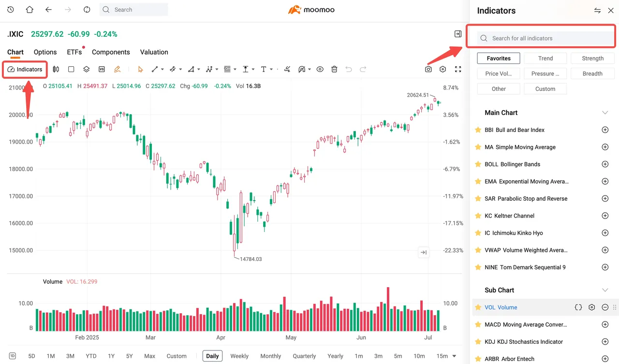Open chart settings gear icon

click(x=443, y=69)
